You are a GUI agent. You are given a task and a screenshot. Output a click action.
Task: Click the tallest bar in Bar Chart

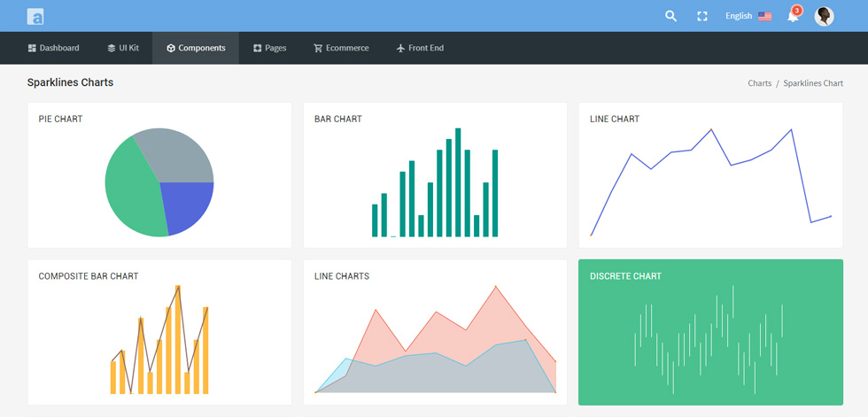(458, 182)
